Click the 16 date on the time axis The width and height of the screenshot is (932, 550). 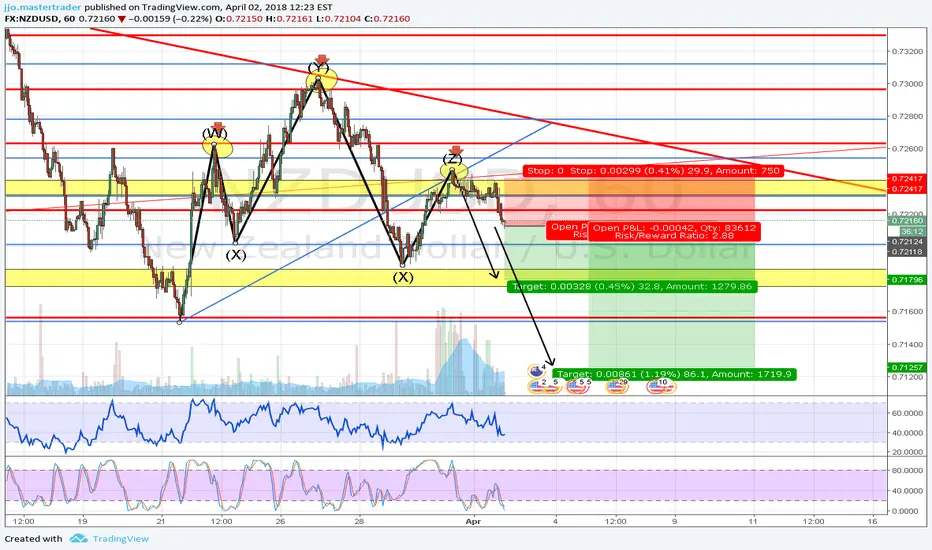tap(872, 521)
